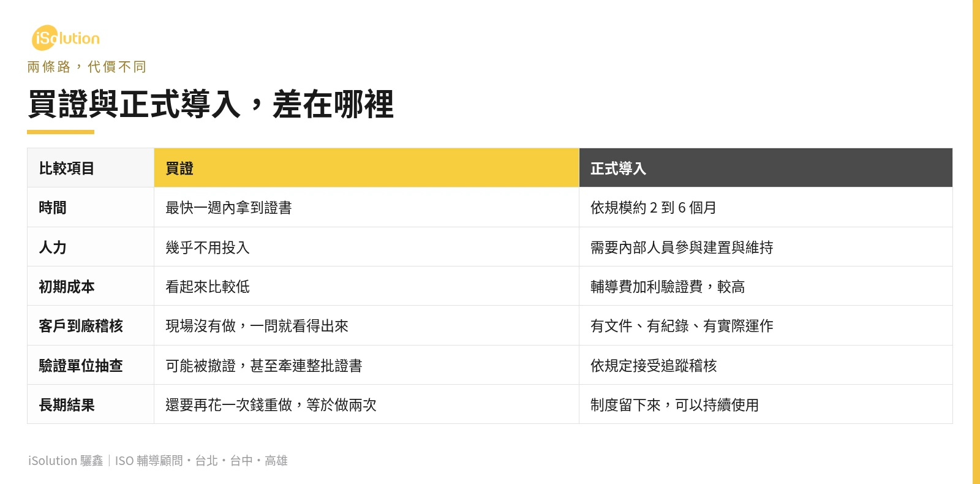
Task: Select the subtitle '兩條路，代價不同'
Action: point(86,67)
